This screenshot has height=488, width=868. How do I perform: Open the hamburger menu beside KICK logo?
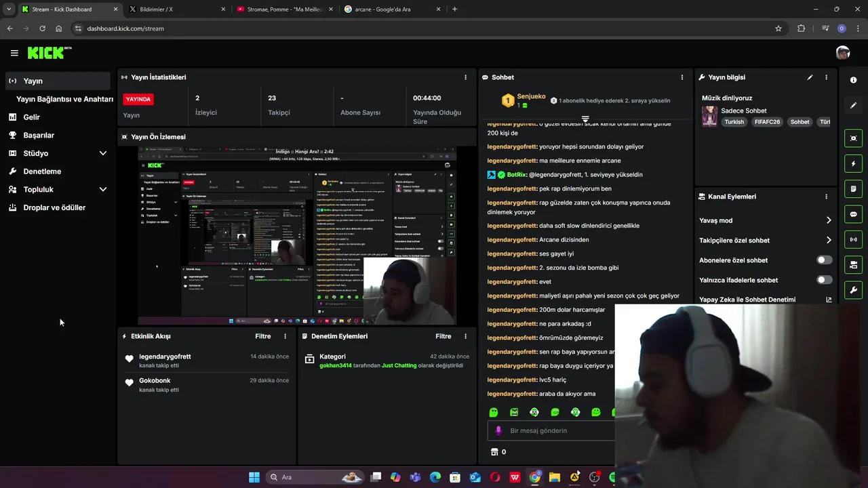[x=14, y=53]
